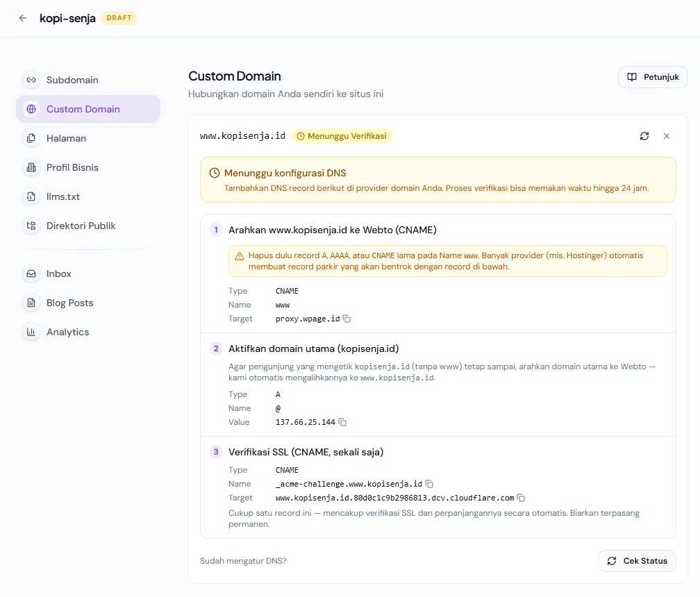Copy the proxy.wpage.id CNAME target
Viewport: 700px width, 597px height.
[347, 319]
